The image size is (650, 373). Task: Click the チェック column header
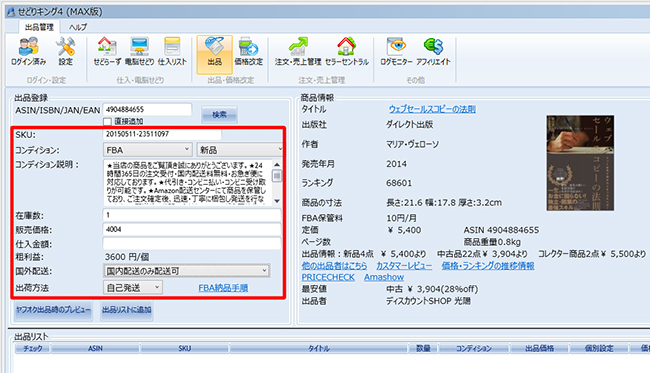pyautogui.click(x=33, y=349)
